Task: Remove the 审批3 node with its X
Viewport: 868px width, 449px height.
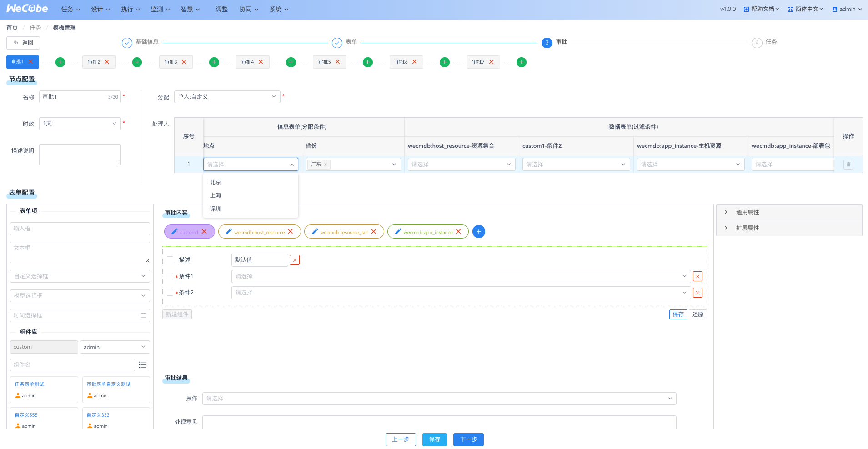Action: click(184, 62)
